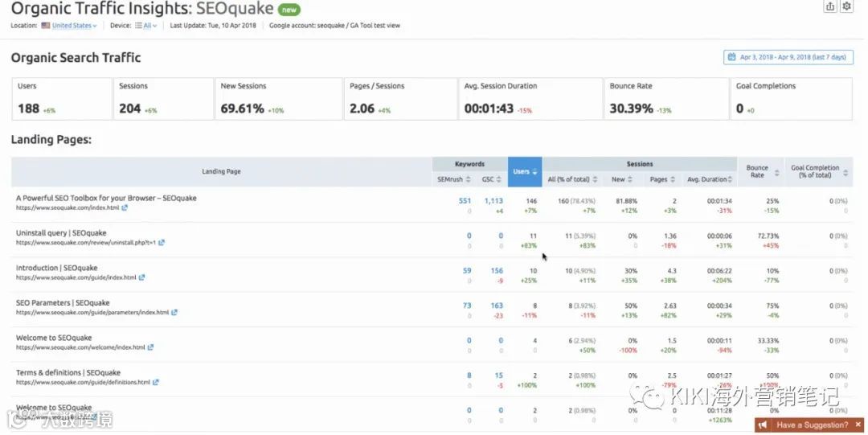Image resolution: width=868 pixels, height=435 pixels.
Task: Click SEMrush keyword count 59
Action: click(467, 270)
